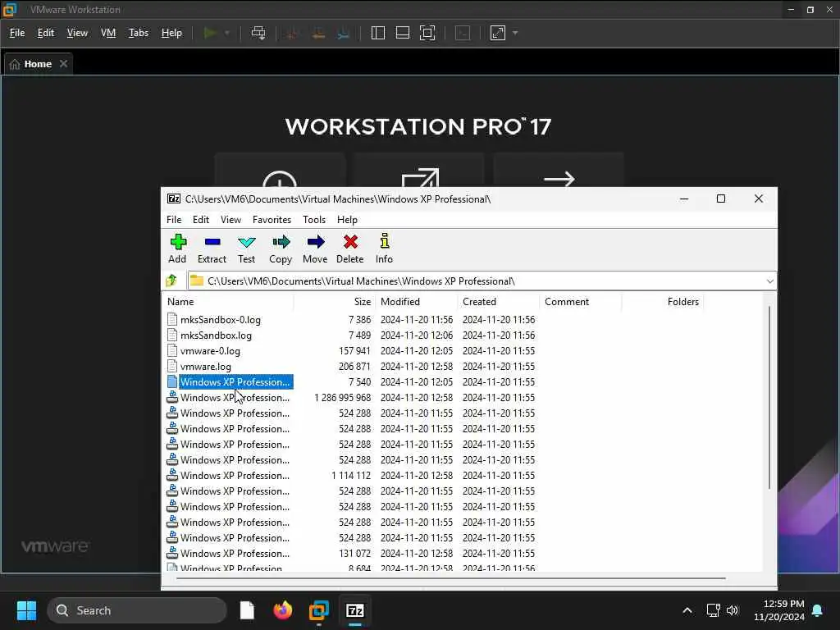Manage snapshots icon in VMware toolbar
This screenshot has width=840, height=630.
click(x=344, y=33)
